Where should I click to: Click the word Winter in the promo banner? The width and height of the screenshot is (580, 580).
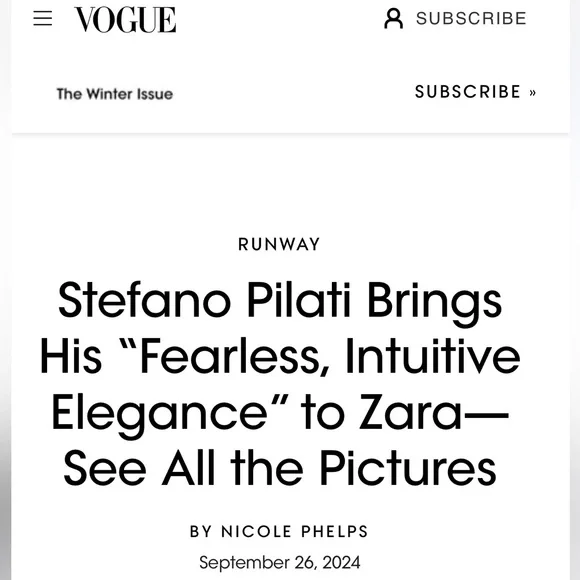(x=110, y=94)
